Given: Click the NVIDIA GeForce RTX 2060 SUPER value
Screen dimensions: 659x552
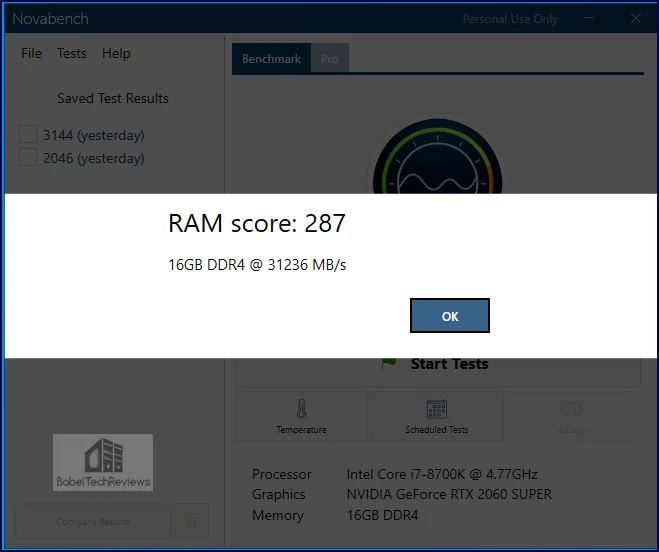Looking at the screenshot, I should click(x=449, y=494).
